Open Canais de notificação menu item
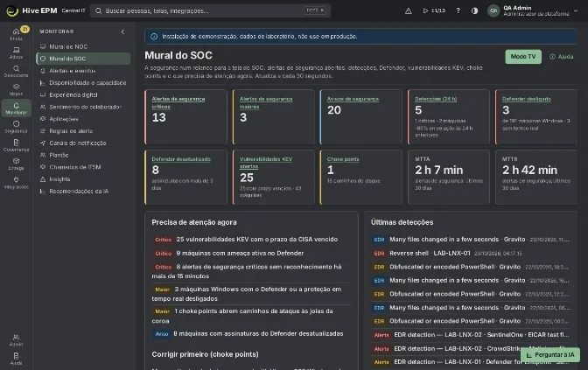 (x=83, y=143)
